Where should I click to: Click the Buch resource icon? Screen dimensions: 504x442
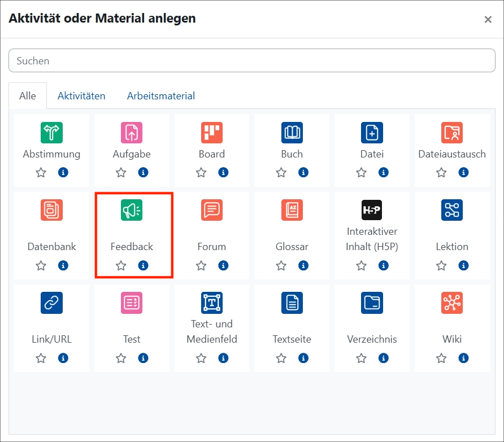point(292,133)
